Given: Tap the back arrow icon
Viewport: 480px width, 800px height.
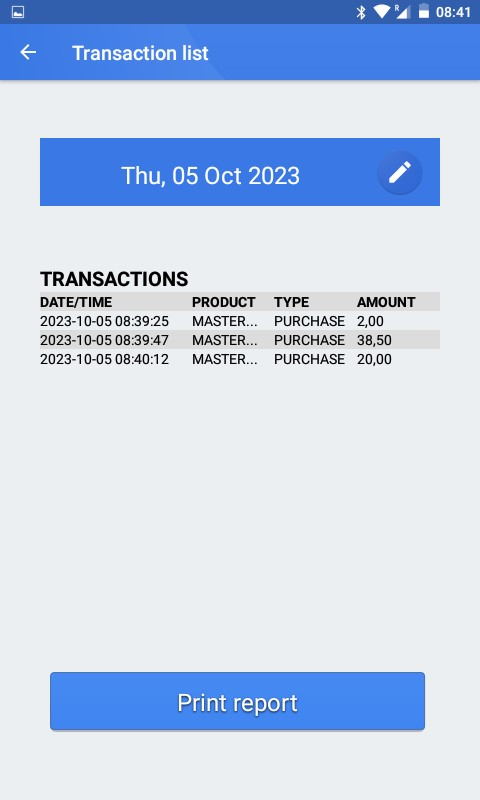Looking at the screenshot, I should tap(28, 52).
